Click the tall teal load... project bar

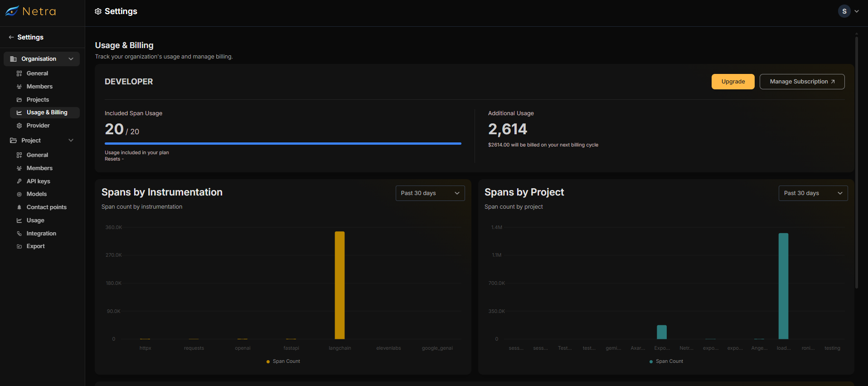click(x=783, y=286)
